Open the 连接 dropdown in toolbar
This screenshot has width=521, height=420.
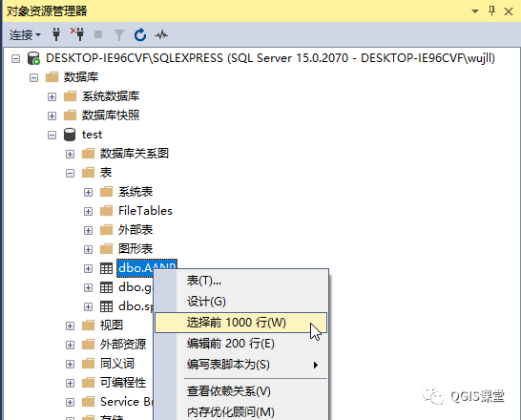25,34
